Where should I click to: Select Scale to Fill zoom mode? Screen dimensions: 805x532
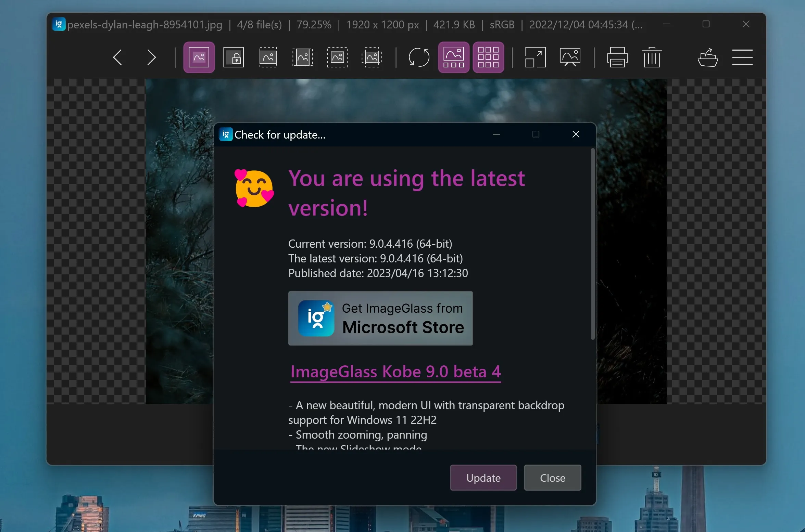tap(372, 57)
